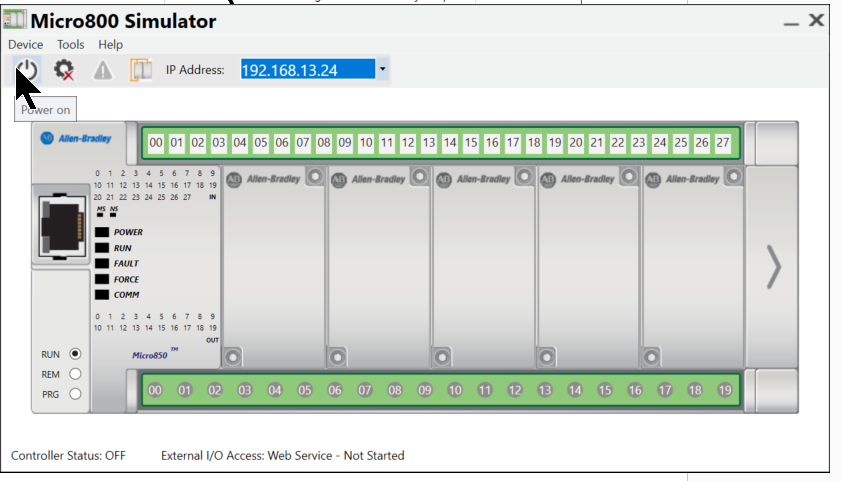
Task: Toggle input terminal 19 on top strip
Action: (555, 143)
